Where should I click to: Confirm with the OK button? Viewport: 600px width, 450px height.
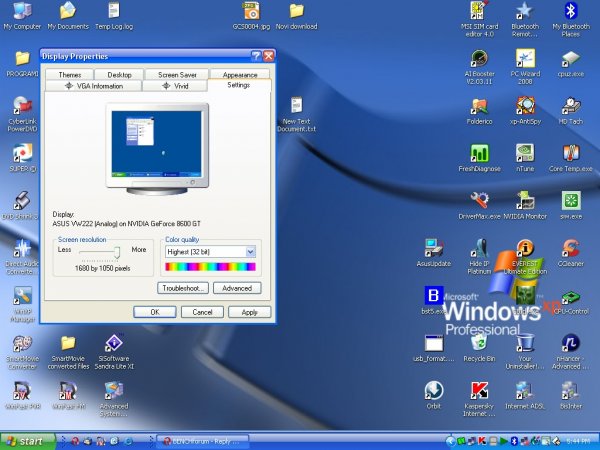point(155,312)
